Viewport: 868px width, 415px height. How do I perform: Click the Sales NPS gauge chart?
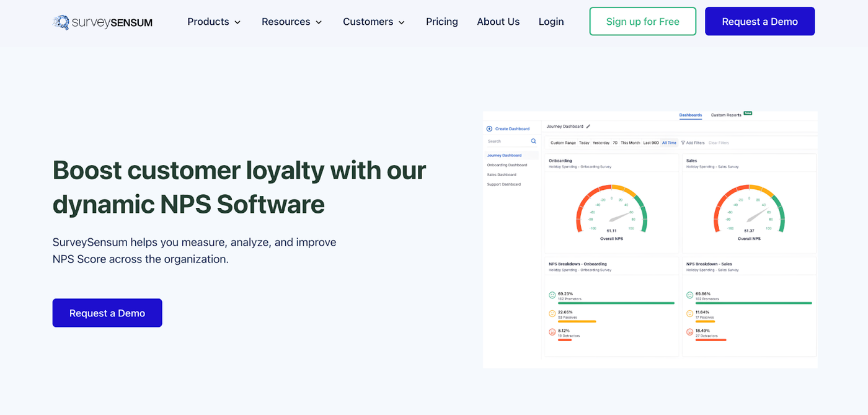(749, 208)
